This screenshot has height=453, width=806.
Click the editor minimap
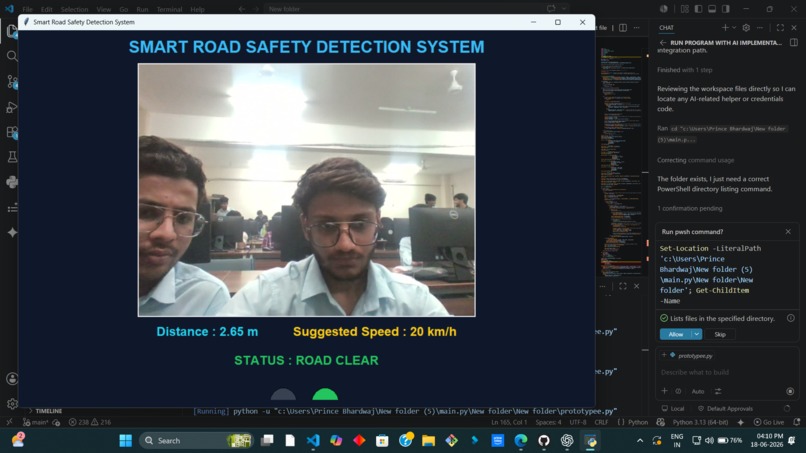pos(621,162)
